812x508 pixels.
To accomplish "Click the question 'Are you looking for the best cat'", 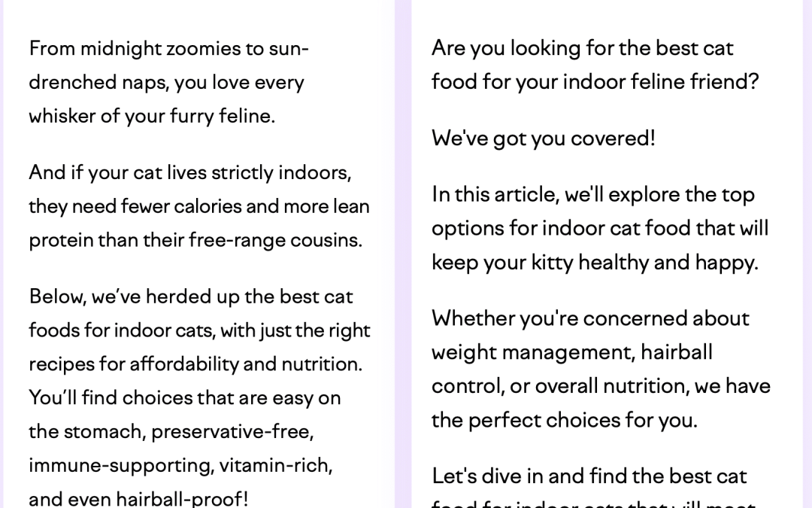I will click(583, 48).
